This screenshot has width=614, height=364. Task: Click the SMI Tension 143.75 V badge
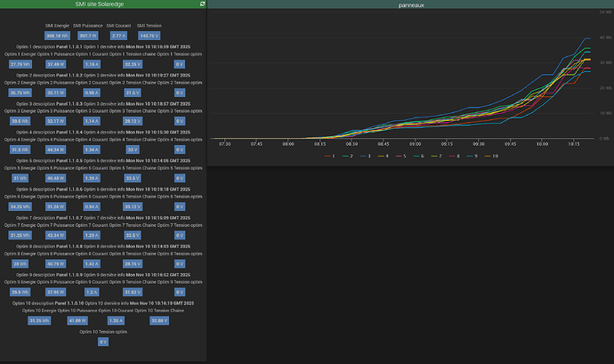[x=149, y=36]
